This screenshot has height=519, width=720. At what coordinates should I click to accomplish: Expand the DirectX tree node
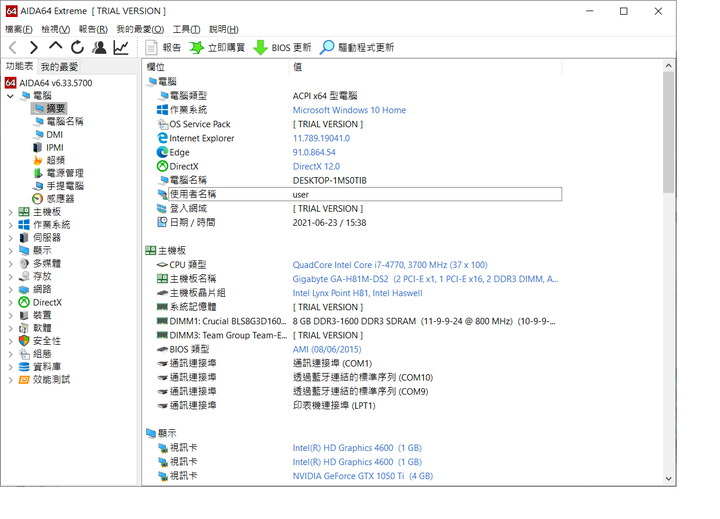pyautogui.click(x=11, y=302)
